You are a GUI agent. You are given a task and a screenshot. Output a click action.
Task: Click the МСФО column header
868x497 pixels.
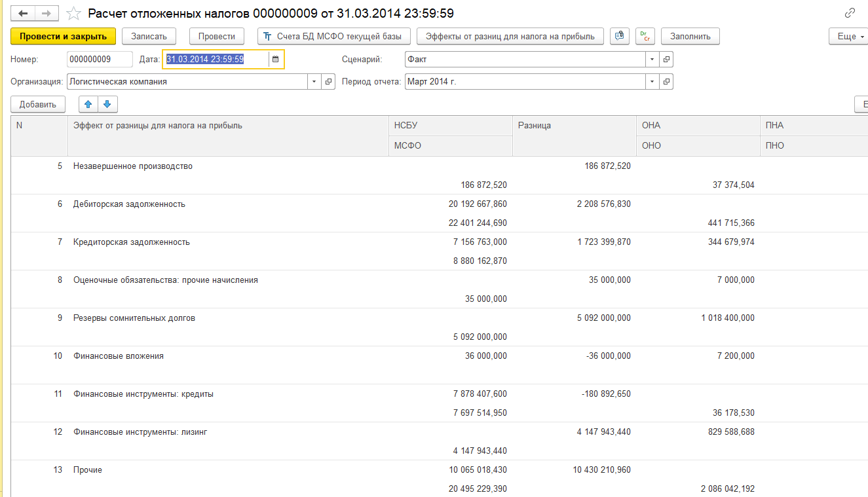[451, 145]
